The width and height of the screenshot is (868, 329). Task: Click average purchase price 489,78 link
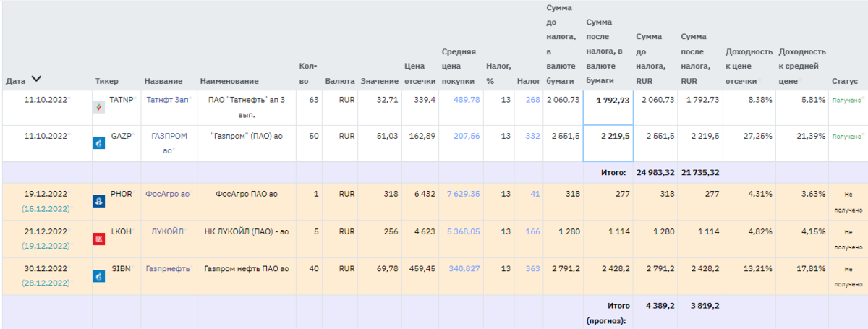(467, 100)
